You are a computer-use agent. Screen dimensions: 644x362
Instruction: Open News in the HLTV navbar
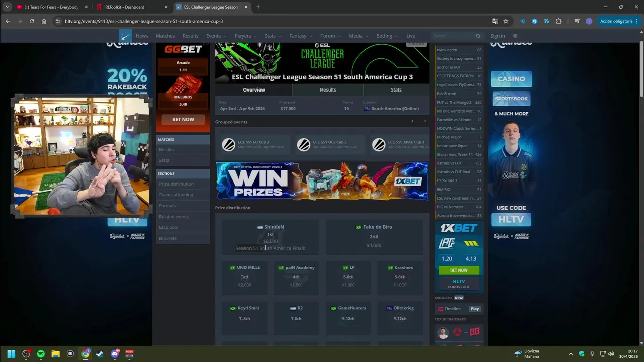click(142, 36)
